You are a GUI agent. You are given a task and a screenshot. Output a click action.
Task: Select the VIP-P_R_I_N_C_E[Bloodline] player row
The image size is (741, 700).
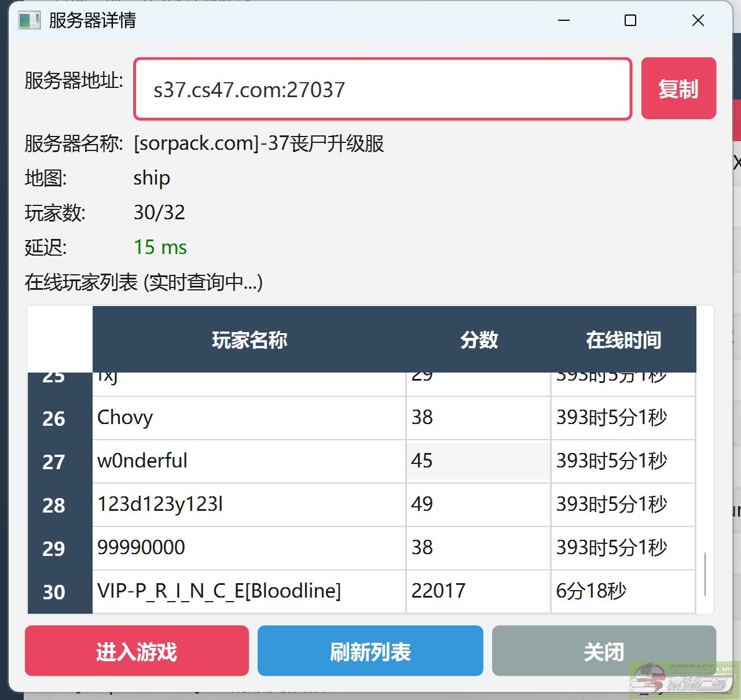pos(249,591)
